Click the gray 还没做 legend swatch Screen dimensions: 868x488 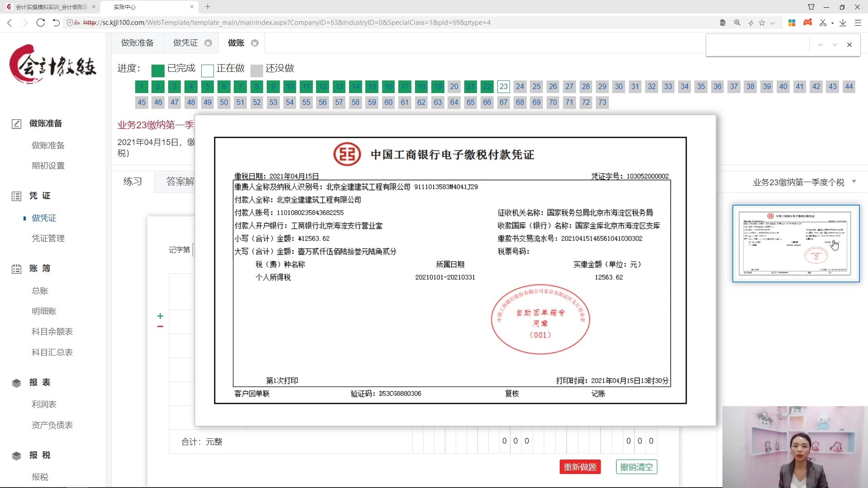pos(256,70)
